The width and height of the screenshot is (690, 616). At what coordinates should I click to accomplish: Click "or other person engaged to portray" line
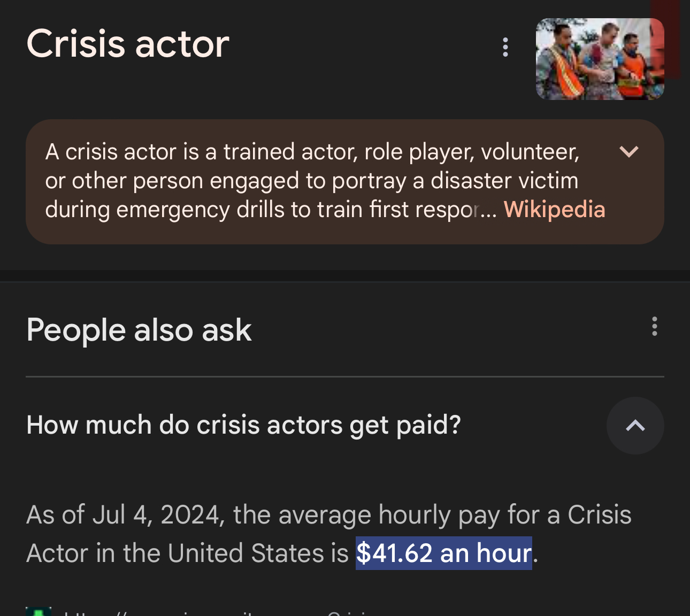[311, 181]
